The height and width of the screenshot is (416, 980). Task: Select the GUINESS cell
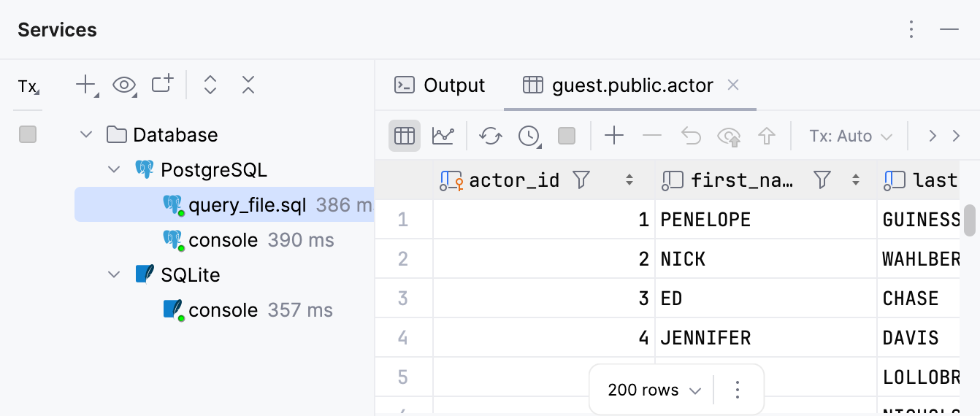920,219
